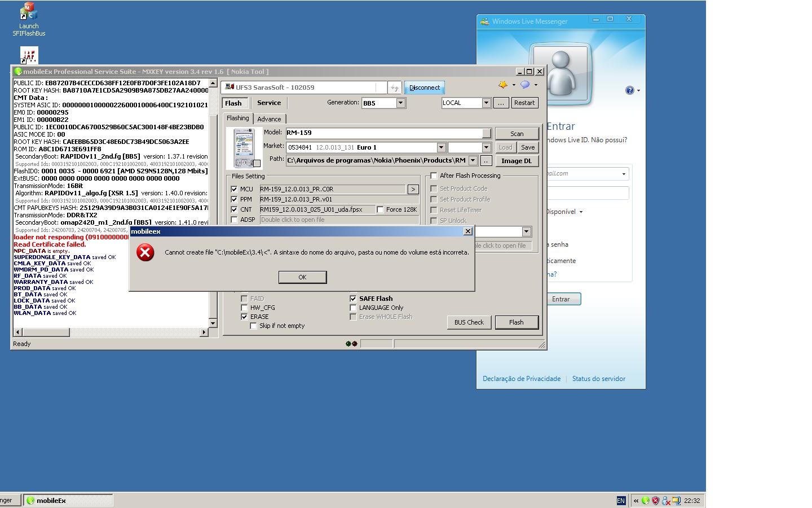Click the mobileEx taskbar button

pos(68,500)
